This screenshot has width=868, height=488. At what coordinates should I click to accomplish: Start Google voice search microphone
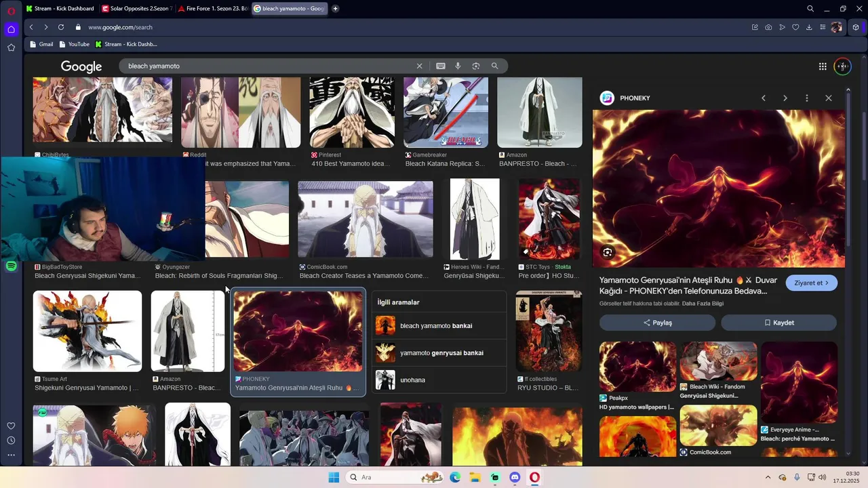tap(458, 66)
